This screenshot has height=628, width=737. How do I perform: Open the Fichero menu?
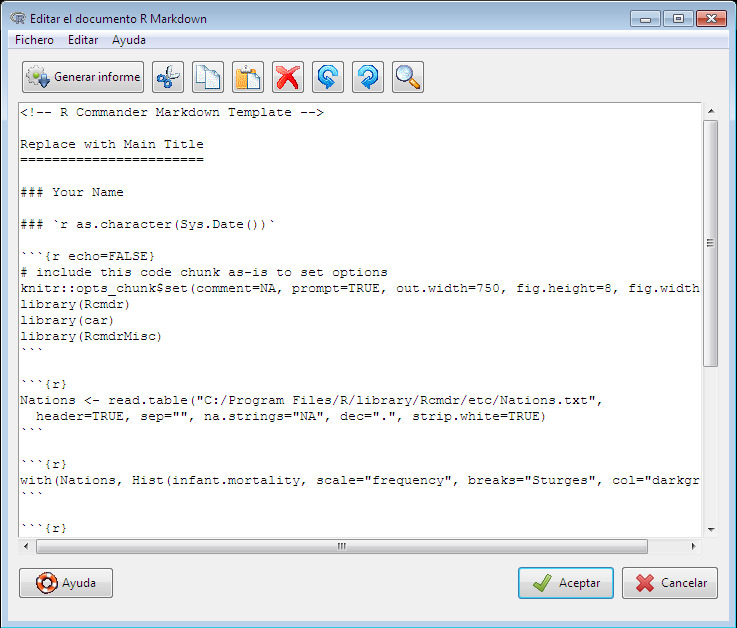pos(34,40)
